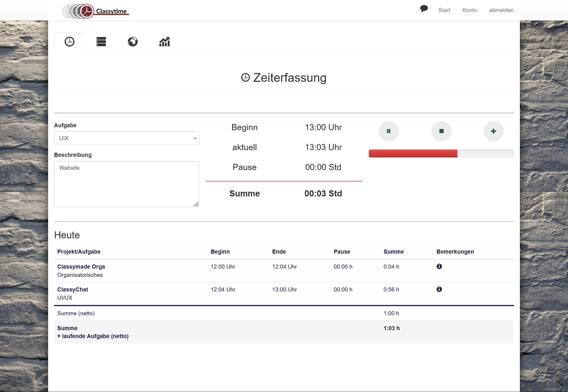
Task: Click the Classytime logo
Action: (96, 11)
